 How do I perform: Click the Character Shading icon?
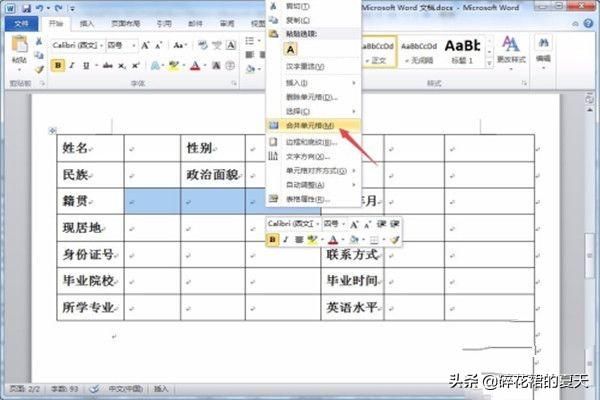(216, 66)
